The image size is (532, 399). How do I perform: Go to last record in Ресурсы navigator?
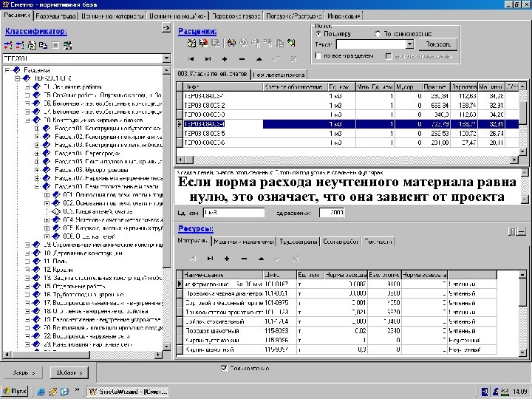point(210,259)
